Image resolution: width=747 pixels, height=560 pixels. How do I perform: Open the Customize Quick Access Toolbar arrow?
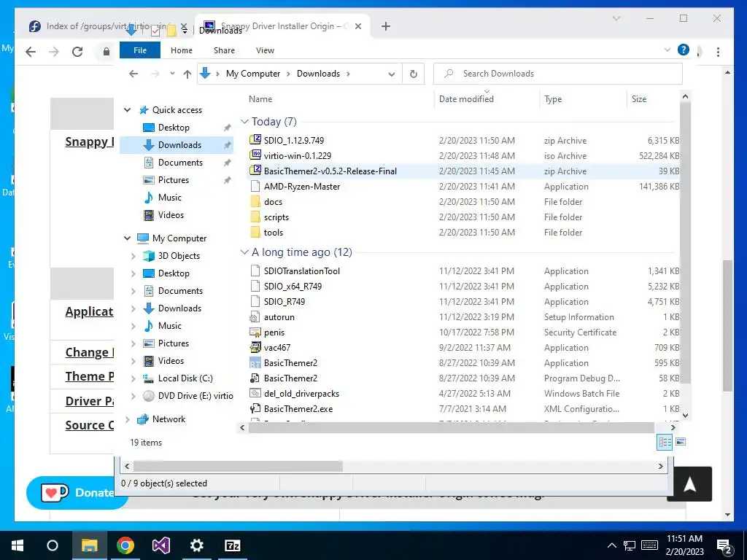pyautogui.click(x=185, y=31)
